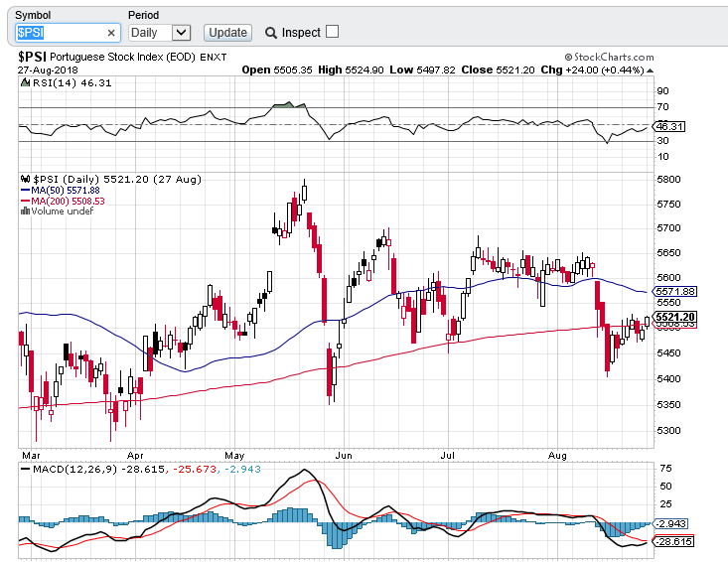Click the Aug label on time axis
Image resolution: width=728 pixels, height=562 pixels.
[557, 456]
